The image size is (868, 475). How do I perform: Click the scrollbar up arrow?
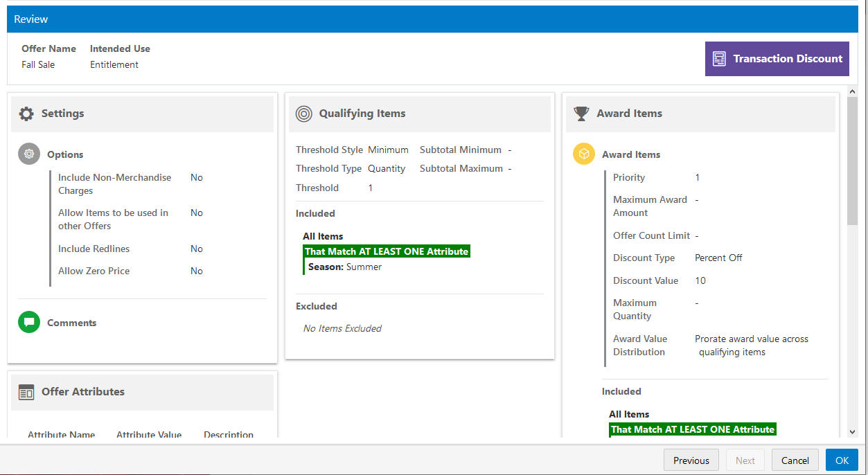852,91
